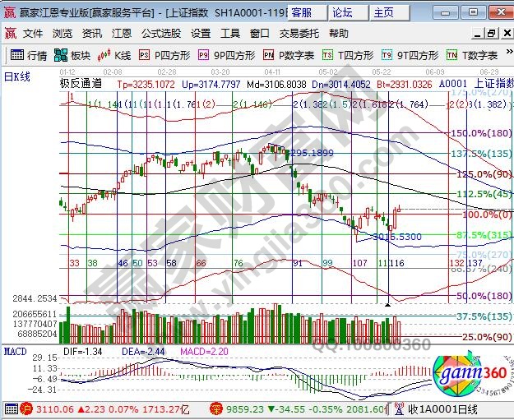Click the 极反通道 indicator name
This screenshot has width=514, height=420.
tap(81, 85)
